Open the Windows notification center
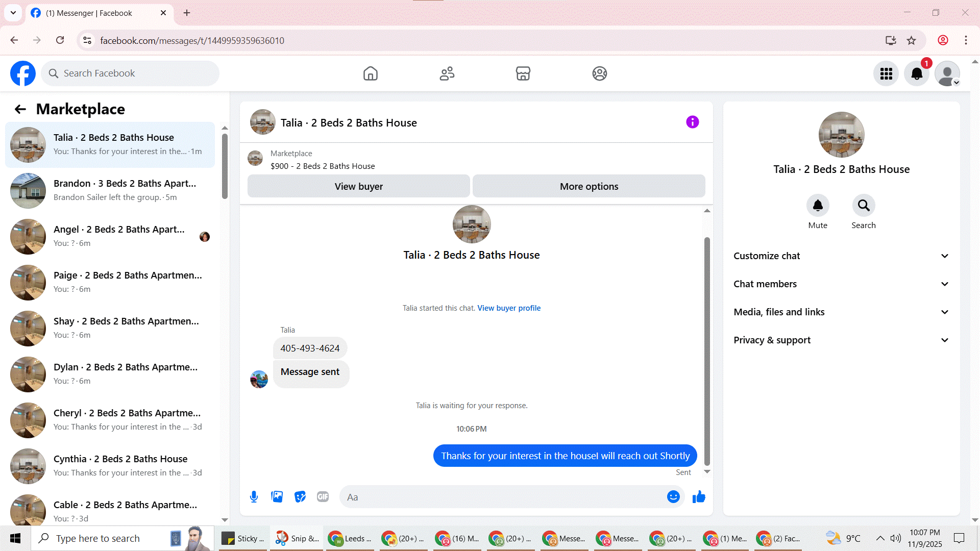 (960, 538)
